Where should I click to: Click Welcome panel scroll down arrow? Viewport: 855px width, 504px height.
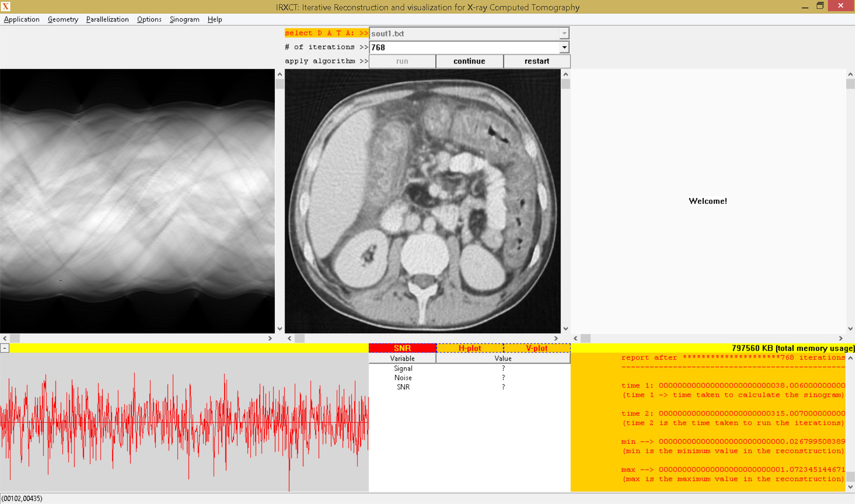click(850, 329)
